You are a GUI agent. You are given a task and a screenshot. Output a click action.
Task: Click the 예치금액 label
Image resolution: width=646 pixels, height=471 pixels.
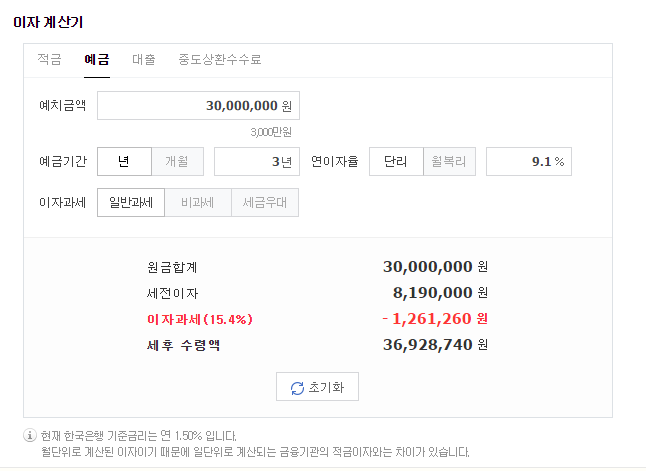63,105
